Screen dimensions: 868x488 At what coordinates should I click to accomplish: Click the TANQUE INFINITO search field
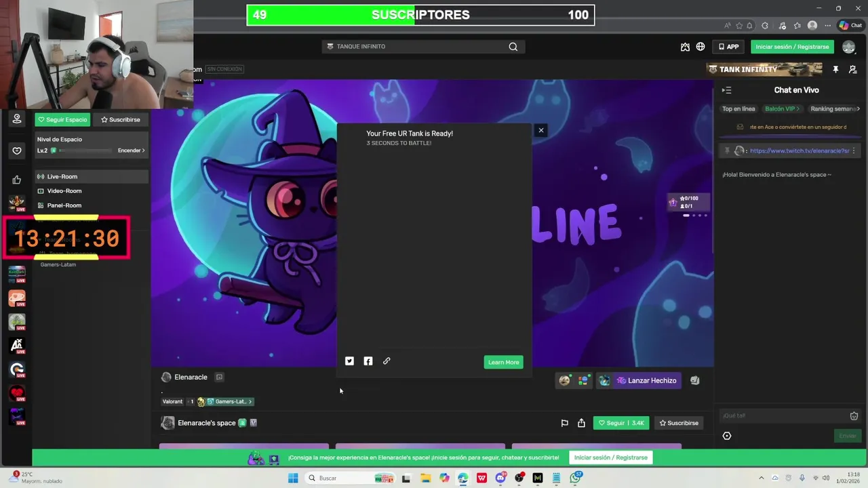423,47
